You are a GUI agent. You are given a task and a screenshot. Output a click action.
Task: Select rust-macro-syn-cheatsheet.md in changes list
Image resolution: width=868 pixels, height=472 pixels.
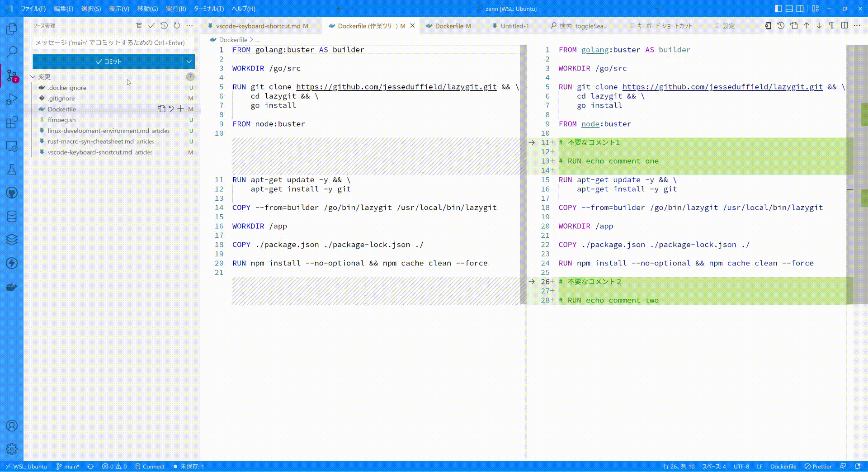click(113, 142)
